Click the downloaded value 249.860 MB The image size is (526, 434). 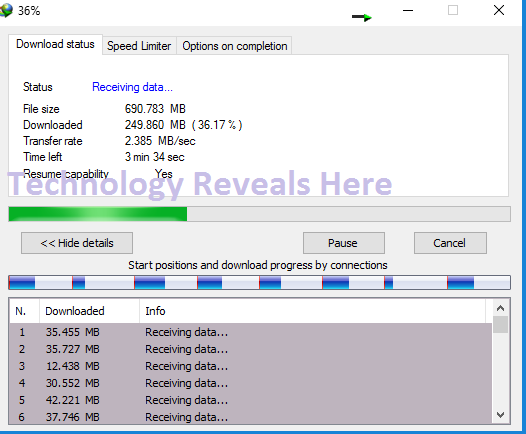tap(155, 125)
